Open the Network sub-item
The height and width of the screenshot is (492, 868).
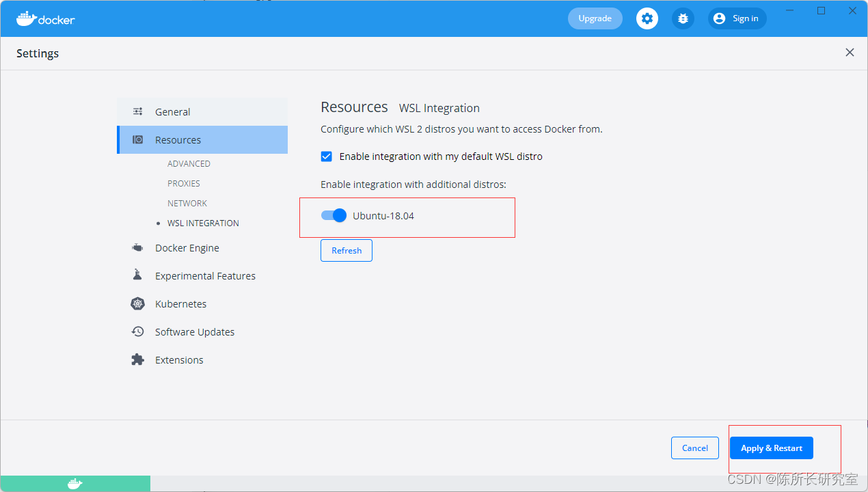pos(187,204)
